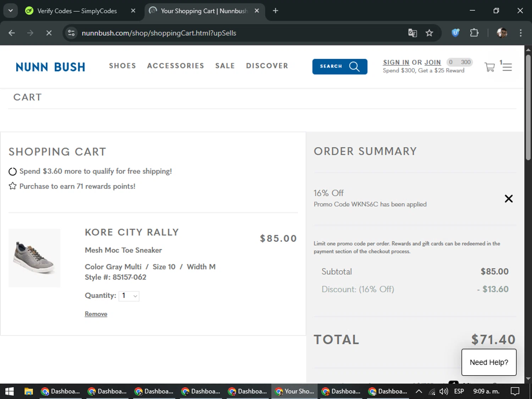Click the rewards 0 to 300 progress bar

tap(460, 62)
